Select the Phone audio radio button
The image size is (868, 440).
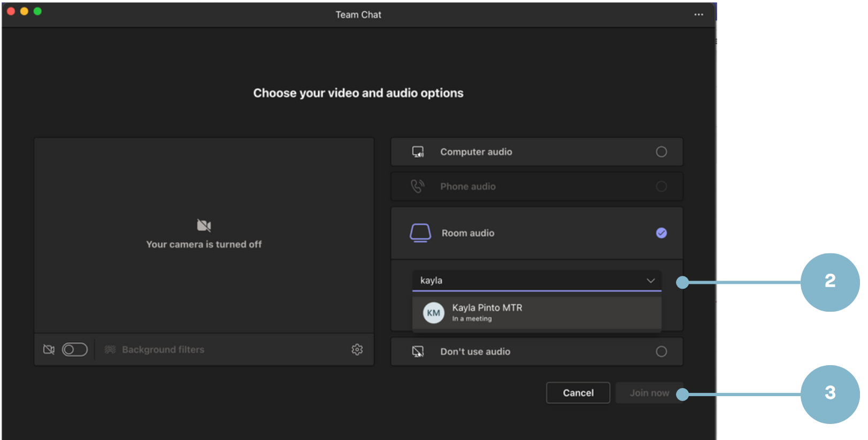[x=662, y=186]
